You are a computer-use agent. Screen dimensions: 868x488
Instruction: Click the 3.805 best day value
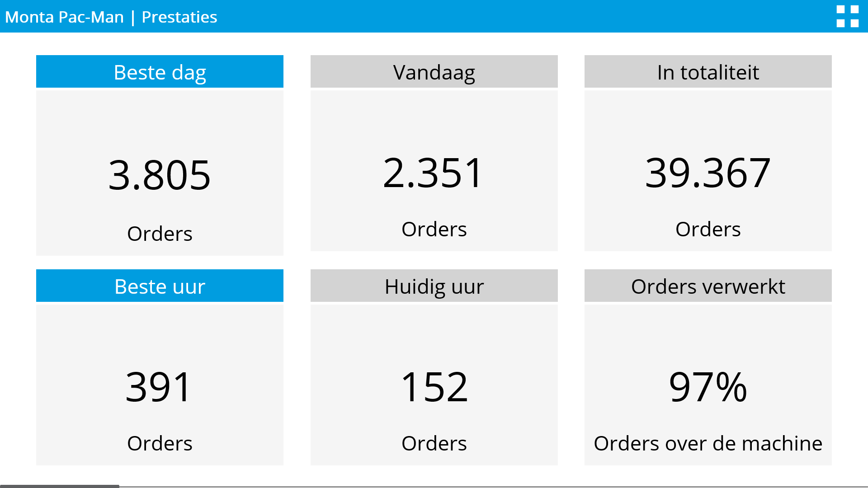click(160, 175)
